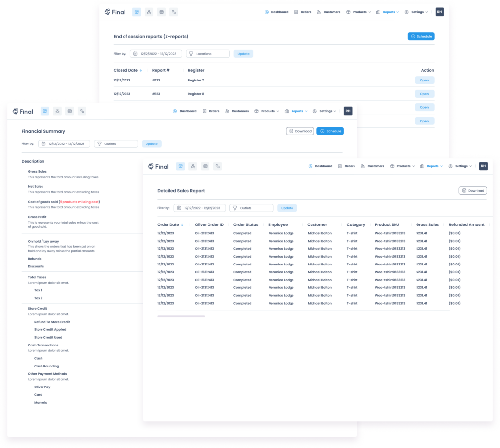Go to Dashboard in the Z-reports window
Screen dimensions: 500x448
[276, 12]
